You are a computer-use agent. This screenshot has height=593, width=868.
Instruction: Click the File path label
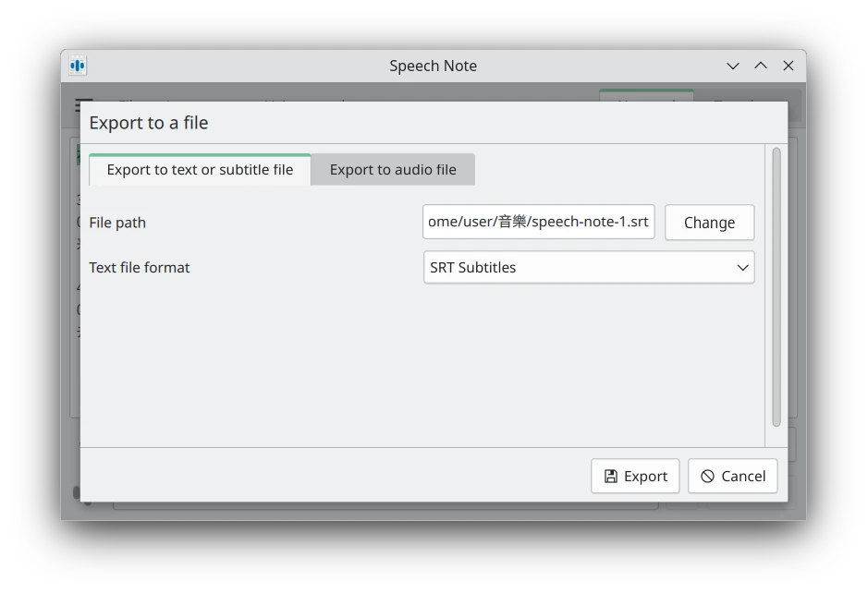point(117,223)
